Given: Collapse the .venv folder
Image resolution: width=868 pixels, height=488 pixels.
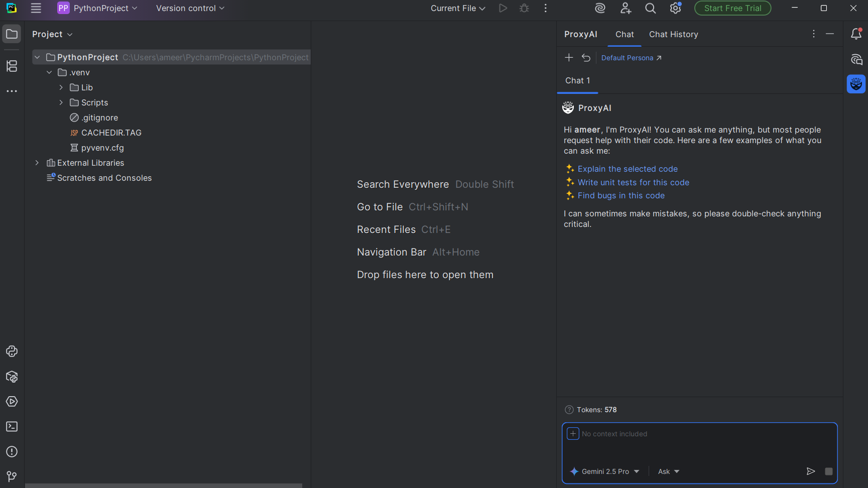Looking at the screenshot, I should click(49, 72).
